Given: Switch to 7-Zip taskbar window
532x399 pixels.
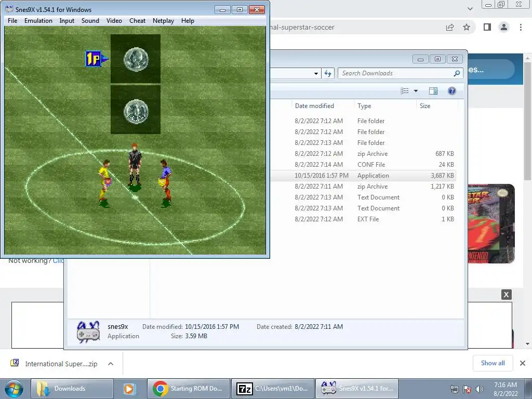Looking at the screenshot, I should click(x=273, y=389).
